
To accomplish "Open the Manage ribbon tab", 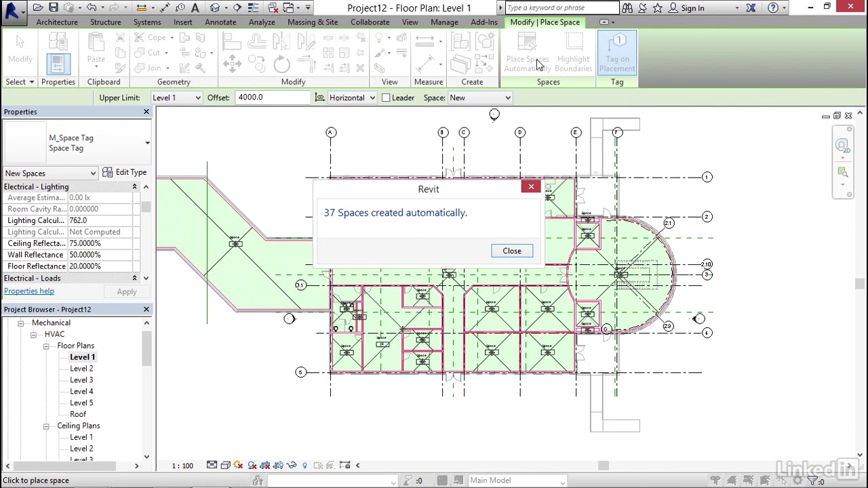I will coord(444,22).
